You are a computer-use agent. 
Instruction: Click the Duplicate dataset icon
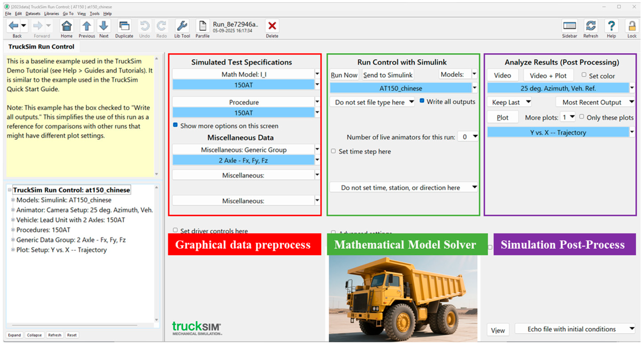click(x=124, y=26)
